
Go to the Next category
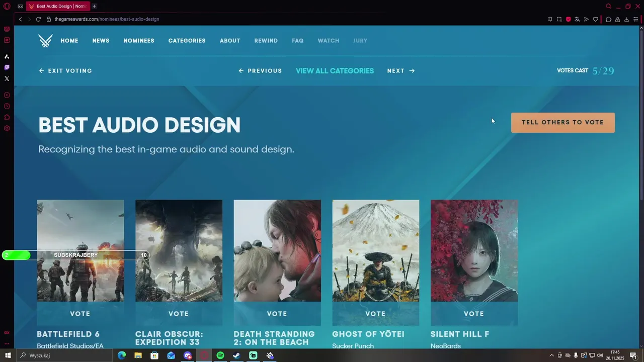tap(401, 71)
